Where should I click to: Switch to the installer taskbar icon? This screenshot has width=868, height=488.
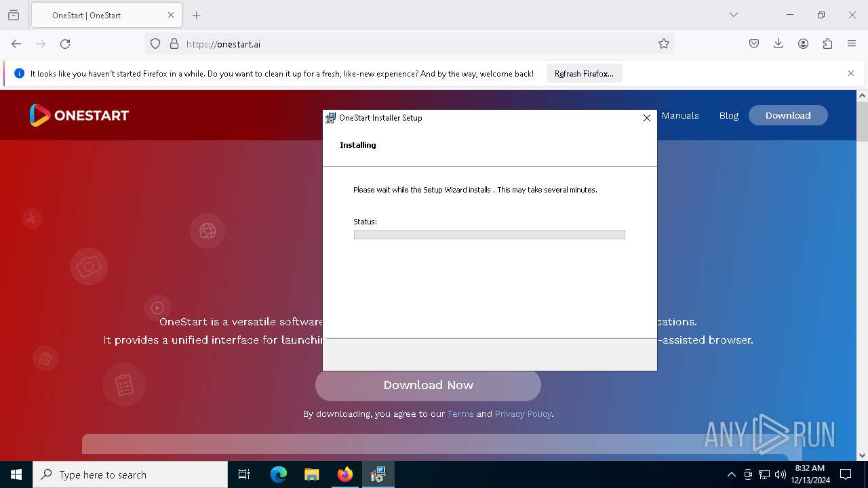(x=378, y=474)
